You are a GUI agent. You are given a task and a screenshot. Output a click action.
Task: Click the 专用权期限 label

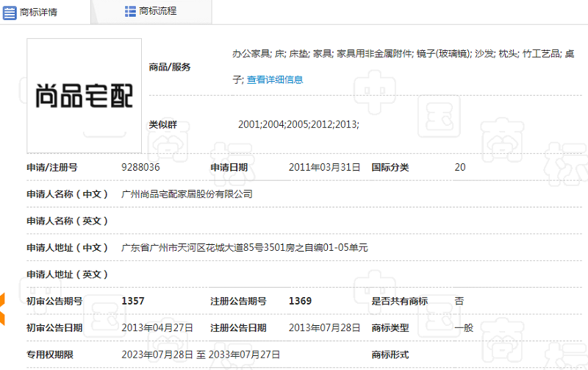tap(50, 355)
